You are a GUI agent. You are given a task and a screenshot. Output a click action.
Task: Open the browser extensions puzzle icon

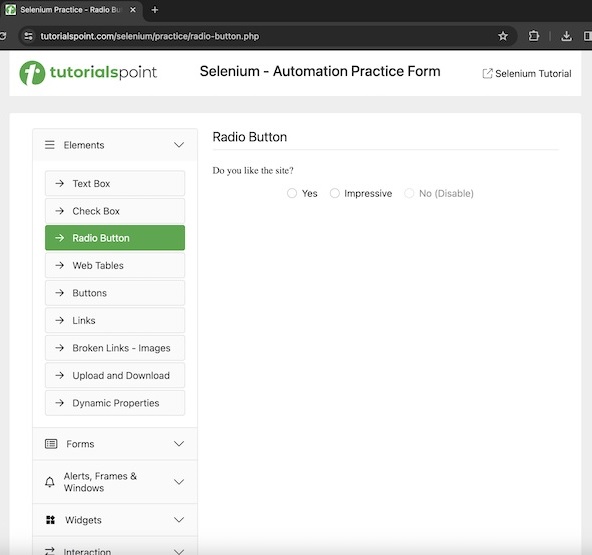click(x=533, y=36)
